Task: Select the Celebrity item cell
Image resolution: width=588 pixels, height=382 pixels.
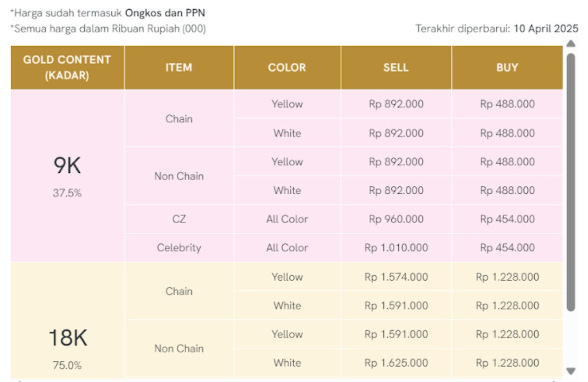Action: [179, 248]
